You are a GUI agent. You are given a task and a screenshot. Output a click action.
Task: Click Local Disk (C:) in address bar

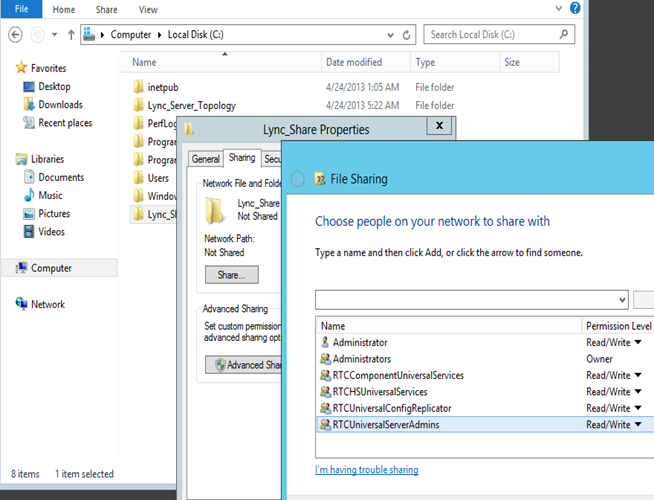195,35
